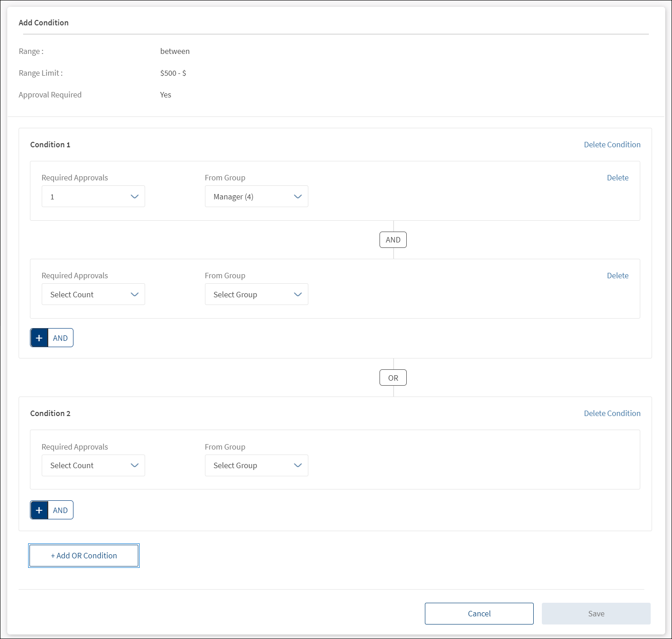Open the Required Approvals dropdown showing 1

pyautogui.click(x=93, y=197)
